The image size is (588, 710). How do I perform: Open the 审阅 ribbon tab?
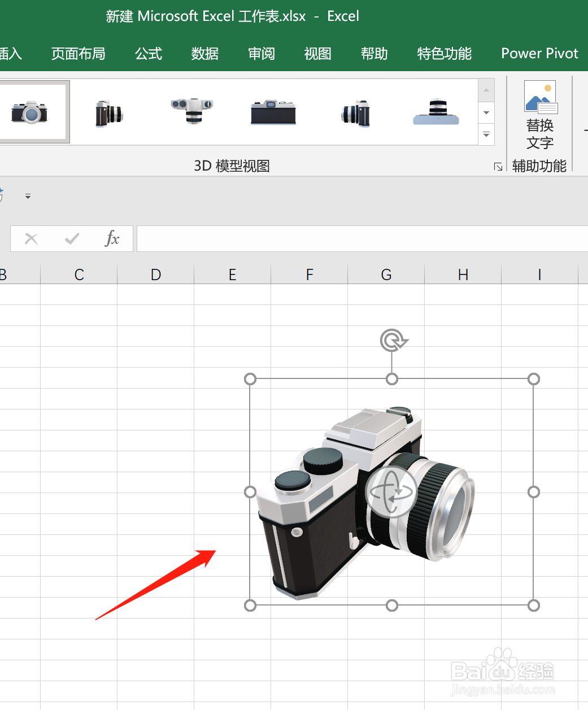(x=262, y=54)
